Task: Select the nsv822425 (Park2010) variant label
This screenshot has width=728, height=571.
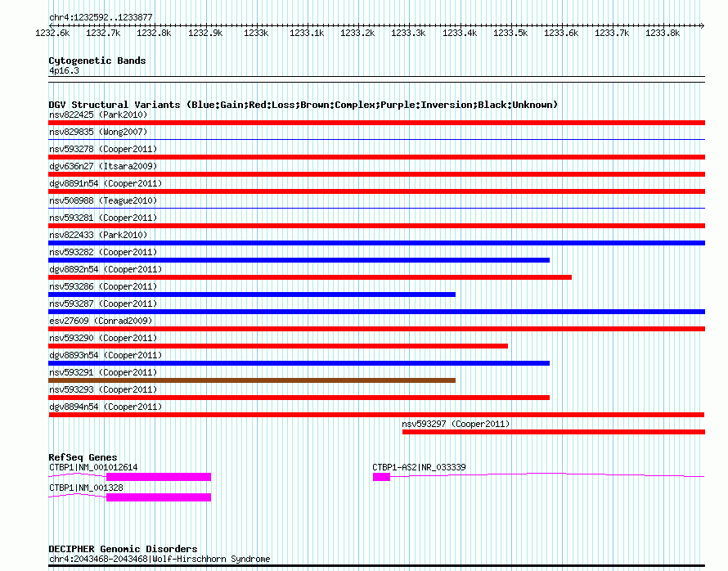Action: click(x=98, y=115)
